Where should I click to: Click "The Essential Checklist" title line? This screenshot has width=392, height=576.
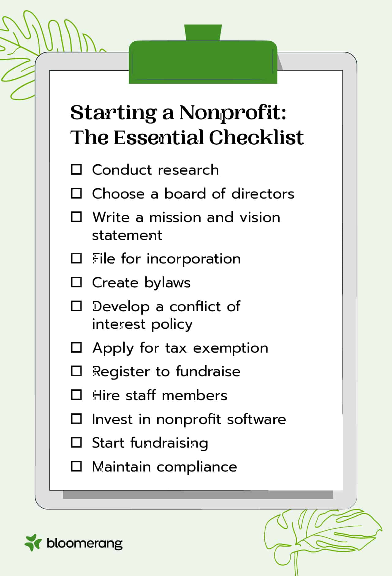187,137
